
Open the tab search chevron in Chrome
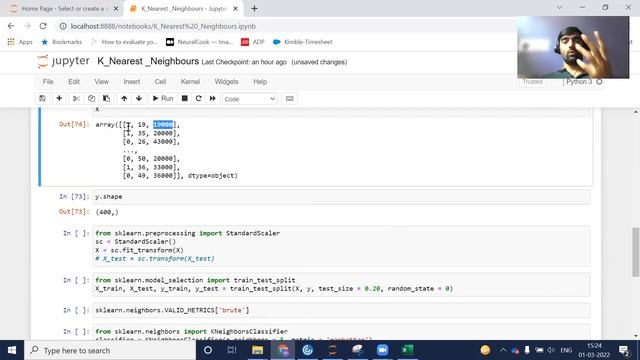tap(560, 7)
